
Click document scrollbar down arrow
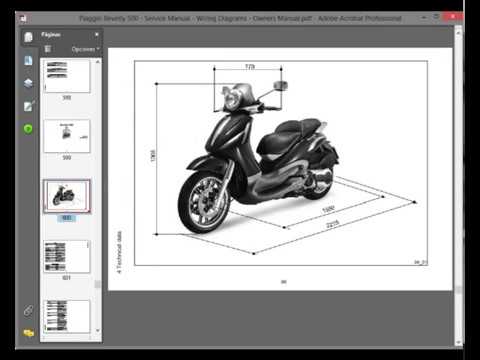[458, 342]
